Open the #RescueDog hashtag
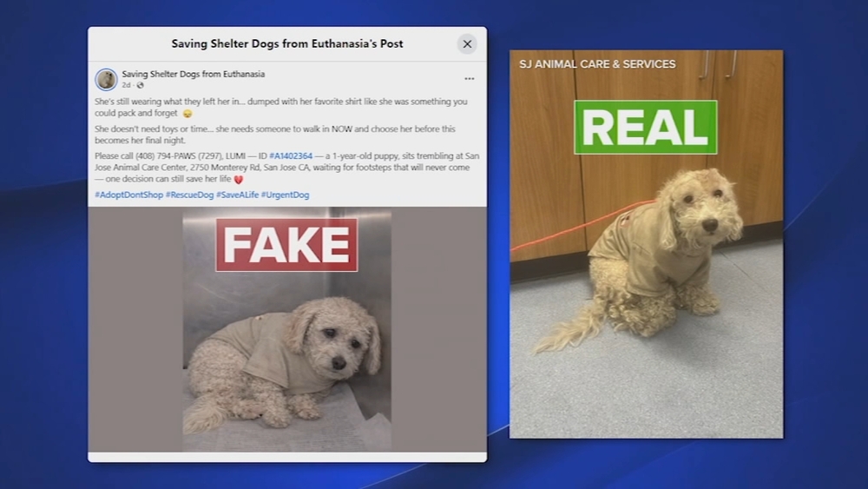868x489 pixels. pos(190,195)
